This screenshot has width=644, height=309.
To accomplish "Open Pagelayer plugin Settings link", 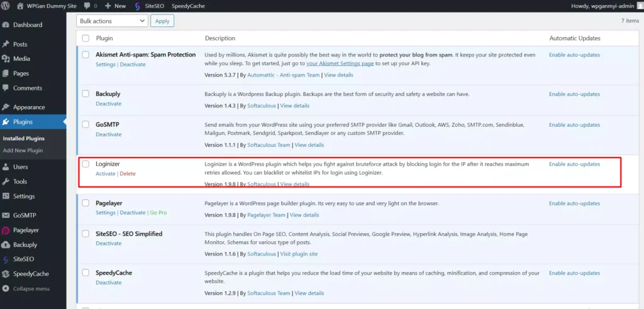I will 106,212.
